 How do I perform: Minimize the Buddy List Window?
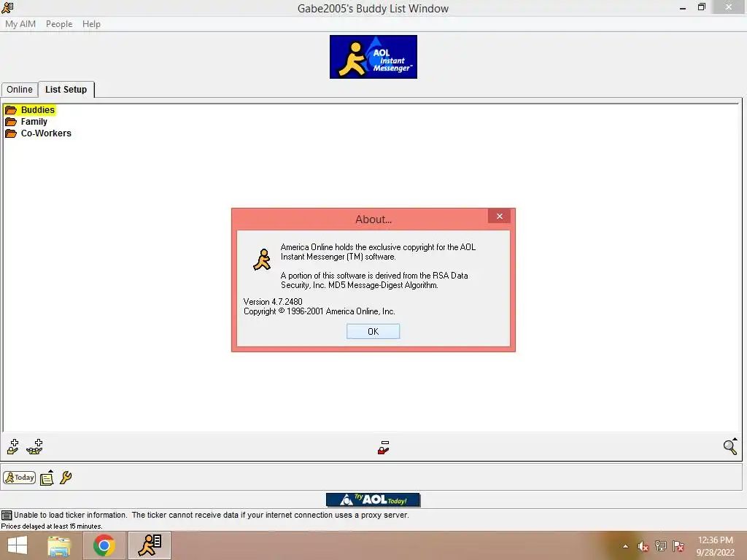point(683,7)
